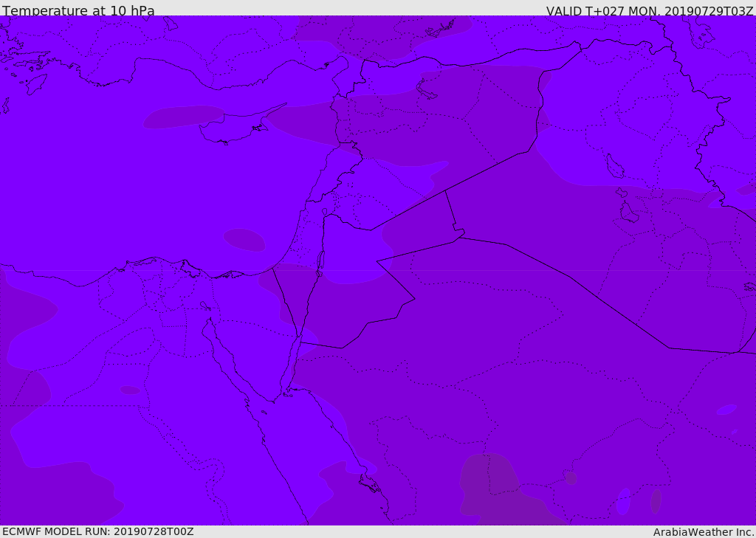This screenshot has height=538, width=756.
Task: Click the ECMWF MODEL RUN label
Action: (97, 531)
